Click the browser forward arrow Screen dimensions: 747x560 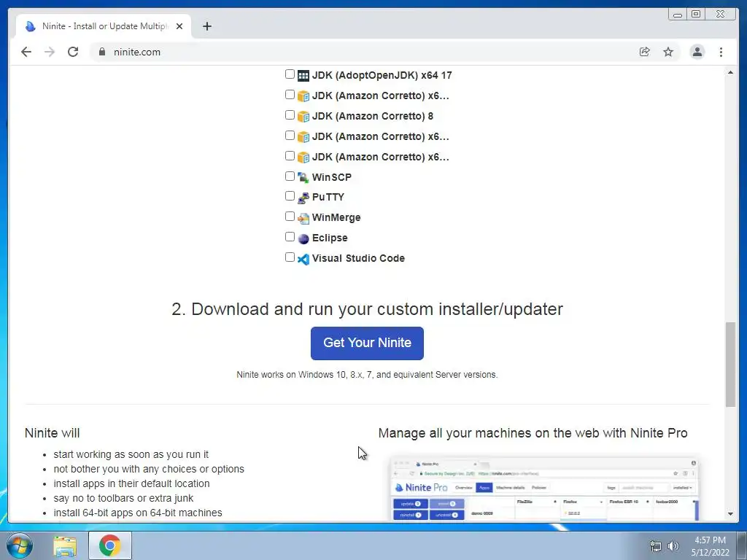50,52
